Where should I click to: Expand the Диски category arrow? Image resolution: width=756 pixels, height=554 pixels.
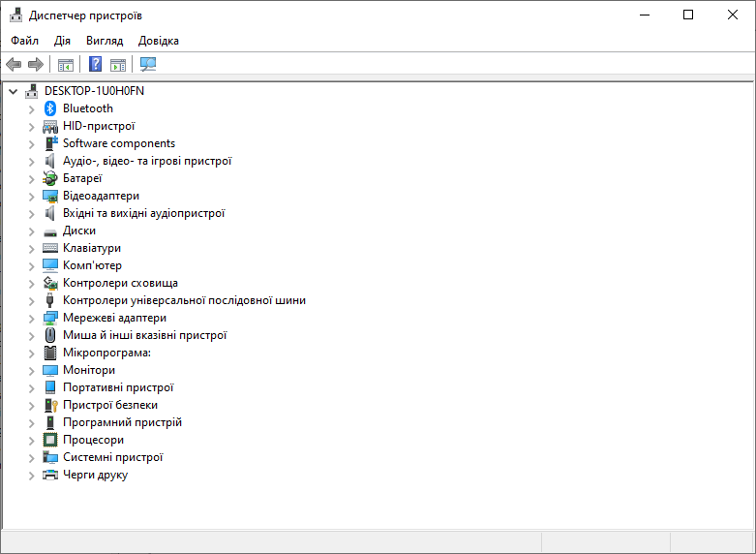click(x=31, y=231)
